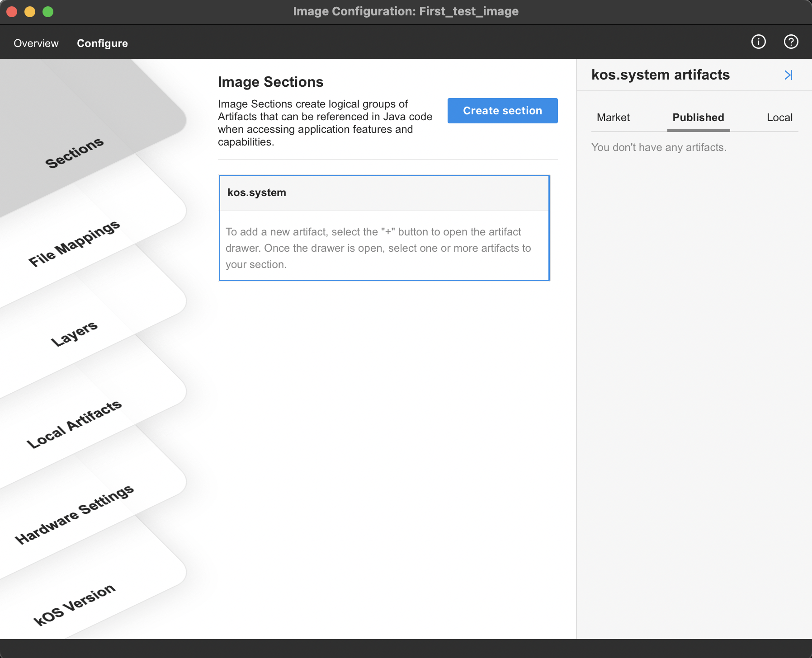
Task: Switch to the Local artifacts tab
Action: (779, 117)
